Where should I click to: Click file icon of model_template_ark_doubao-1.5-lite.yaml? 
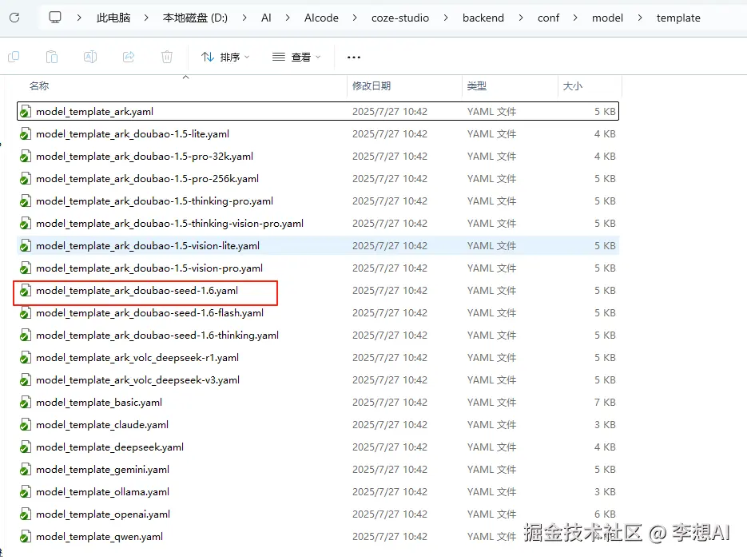(26, 134)
